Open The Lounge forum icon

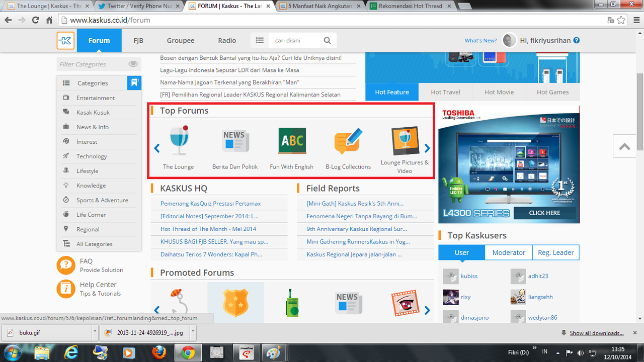click(x=179, y=141)
